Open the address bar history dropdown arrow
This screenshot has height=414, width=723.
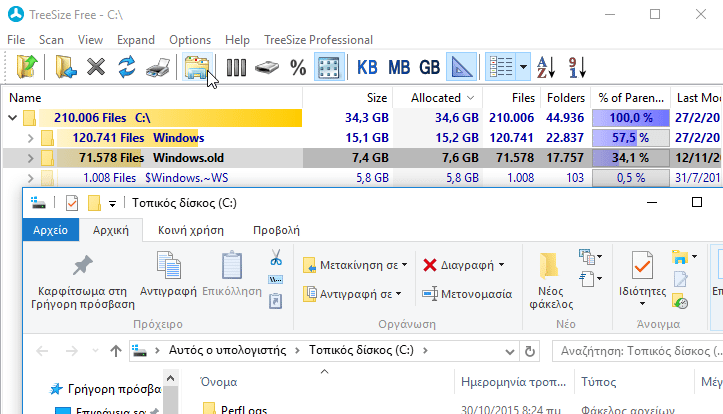509,352
